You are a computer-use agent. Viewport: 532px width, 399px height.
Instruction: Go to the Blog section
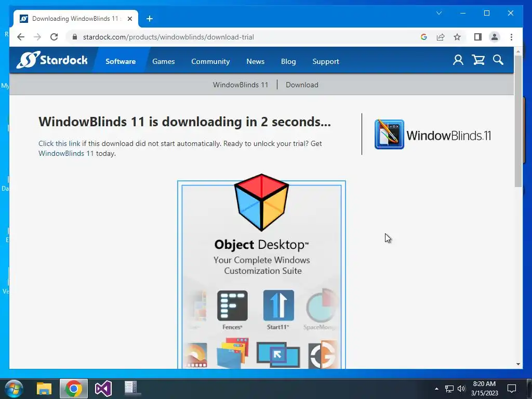(288, 61)
